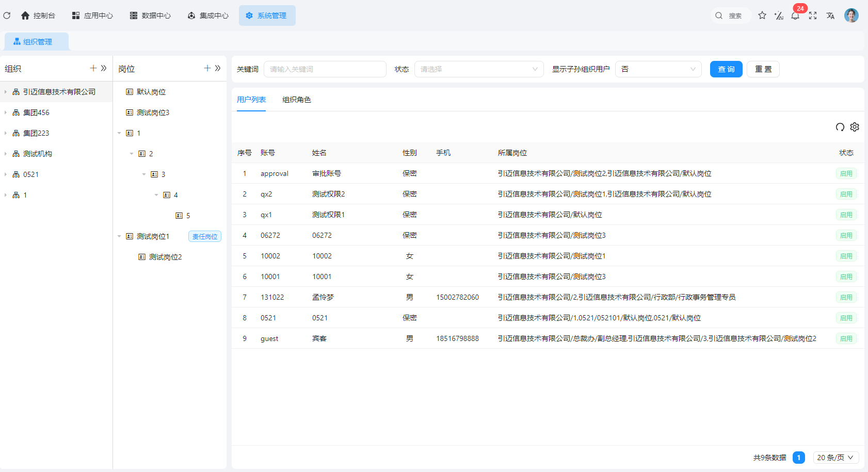Open the 显示子孙组织用户 dropdown
The image size is (868, 472).
coord(658,69)
